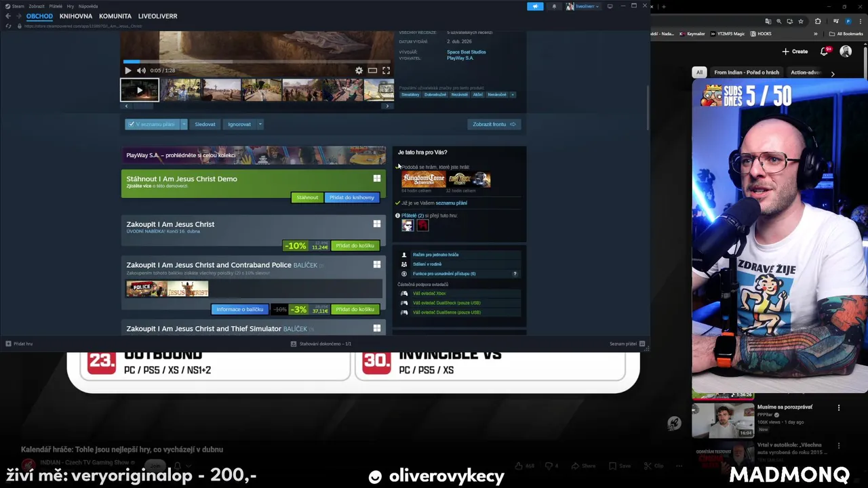Open the Zobrazit menu
The height and width of the screenshot is (488, 868).
tap(36, 6)
